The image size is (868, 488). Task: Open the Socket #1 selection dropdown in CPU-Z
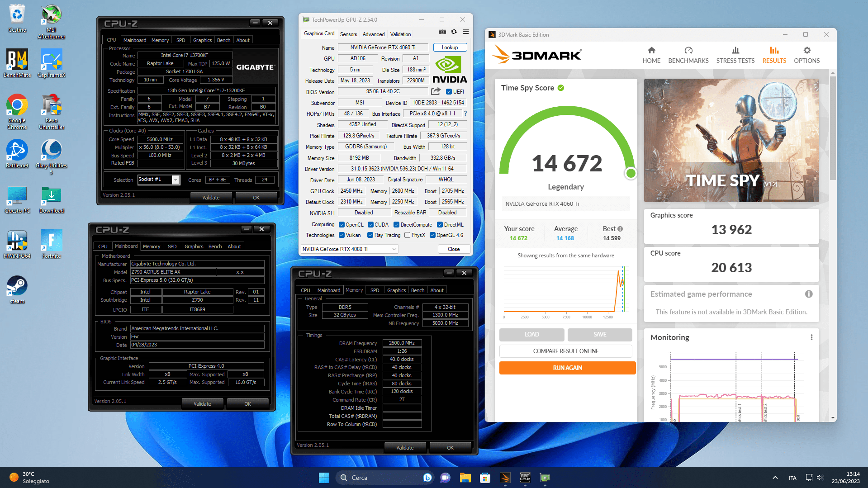click(x=176, y=180)
